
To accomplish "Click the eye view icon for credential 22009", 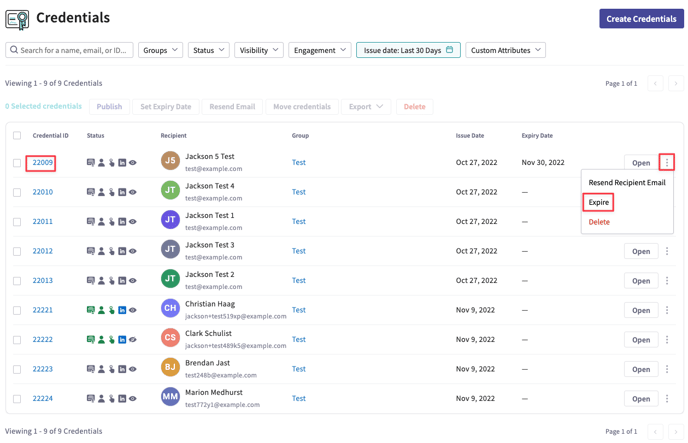I will click(x=133, y=162).
